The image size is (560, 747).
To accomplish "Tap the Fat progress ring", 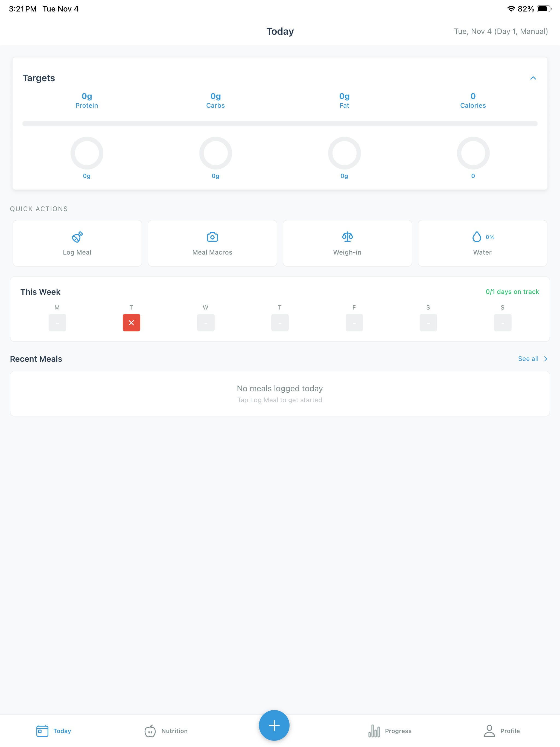I will [344, 153].
